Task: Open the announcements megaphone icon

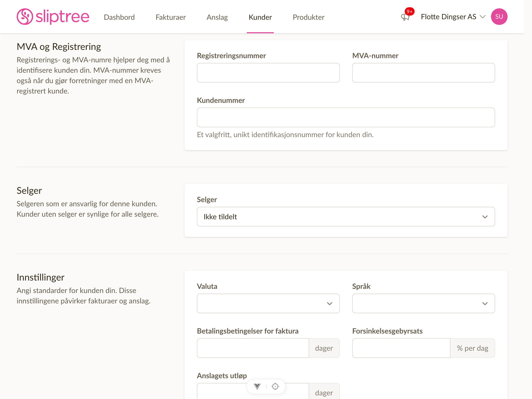Action: pos(405,18)
